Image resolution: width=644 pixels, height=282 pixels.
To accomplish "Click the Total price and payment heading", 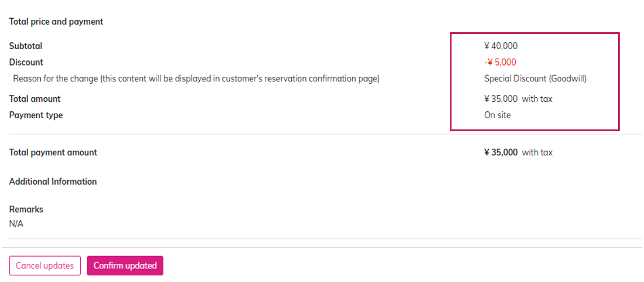I will click(56, 22).
